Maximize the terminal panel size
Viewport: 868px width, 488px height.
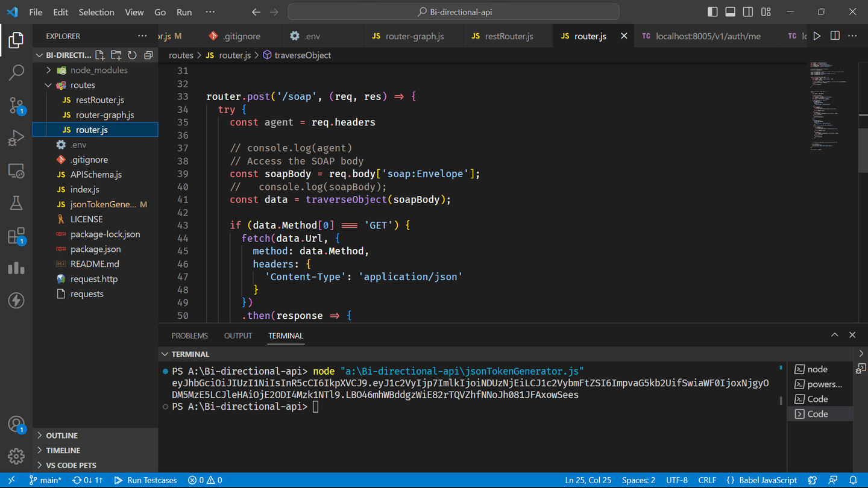click(835, 335)
